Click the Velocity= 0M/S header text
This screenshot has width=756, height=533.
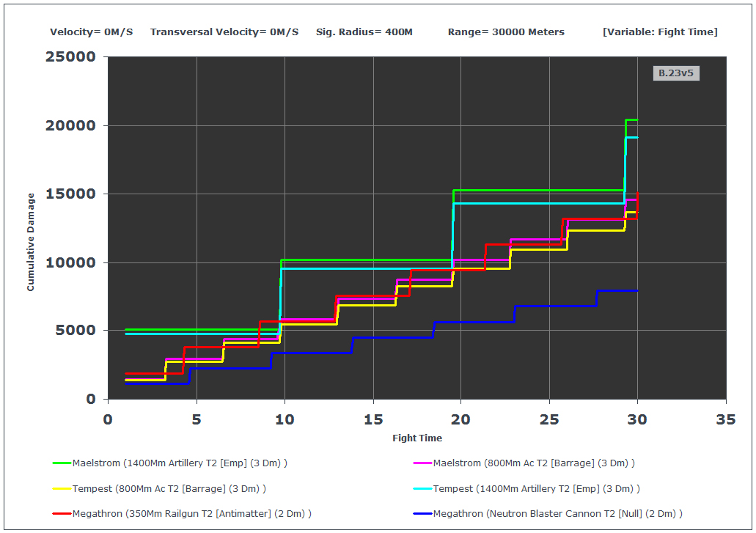[92, 32]
